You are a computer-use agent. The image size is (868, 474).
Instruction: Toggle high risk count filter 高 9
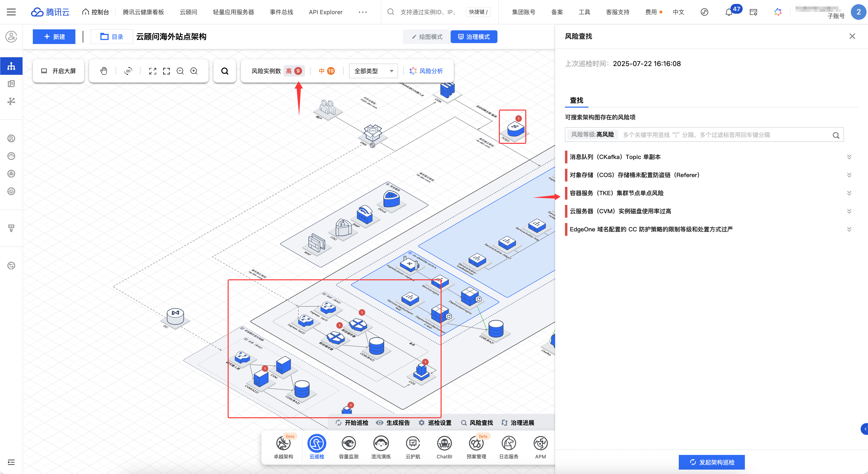coord(294,71)
